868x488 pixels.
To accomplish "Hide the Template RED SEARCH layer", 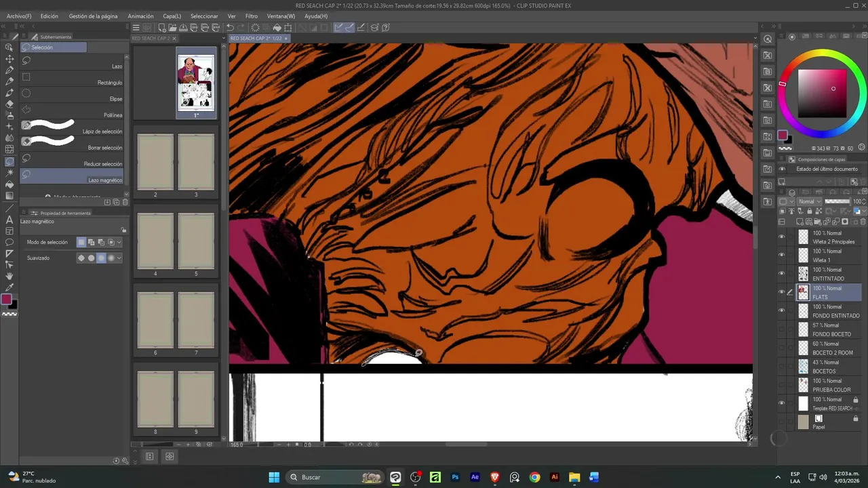I will pyautogui.click(x=781, y=403).
